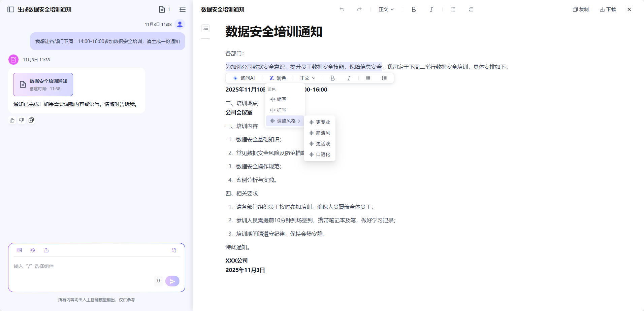Open the 正文 style dropdown in top toolbar
Screen dimensions: 644x311
pyautogui.click(x=386, y=9)
